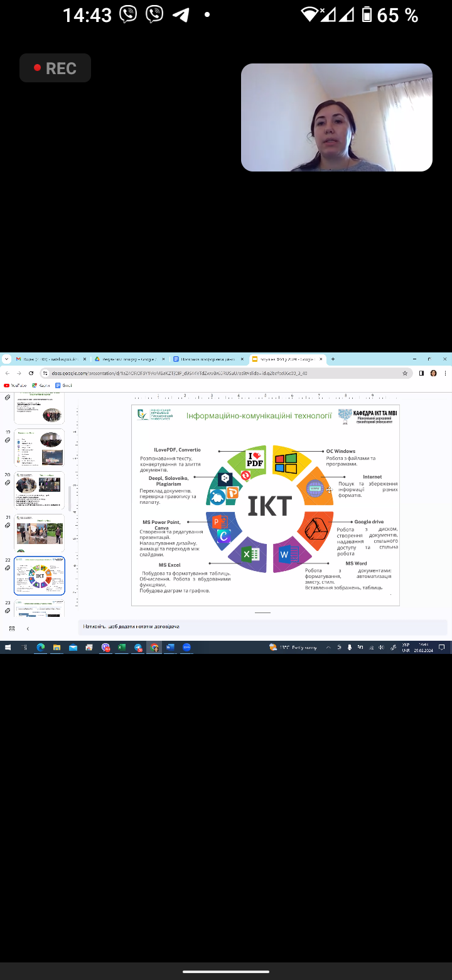Open File Explorer from the taskbar
This screenshot has width=452, height=980.
pyautogui.click(x=56, y=647)
